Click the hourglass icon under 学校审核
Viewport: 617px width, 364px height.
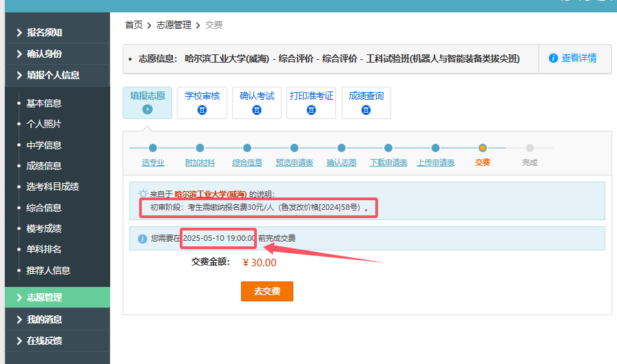202,109
